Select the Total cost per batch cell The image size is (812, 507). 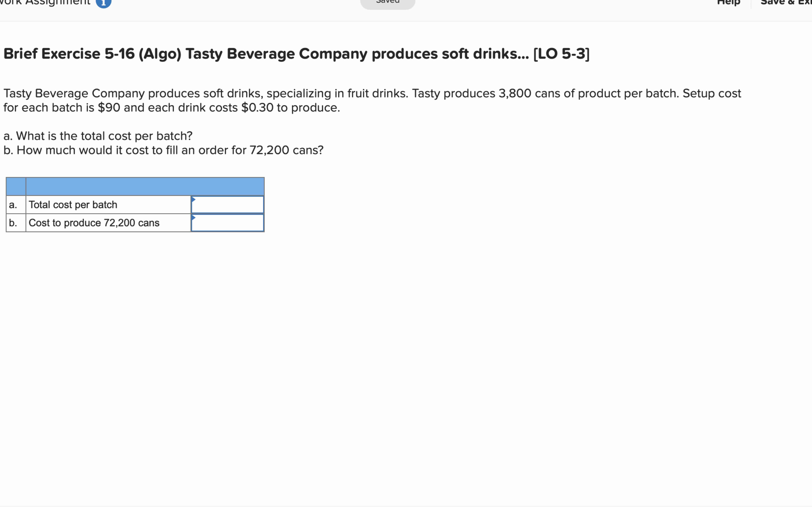[107, 204]
